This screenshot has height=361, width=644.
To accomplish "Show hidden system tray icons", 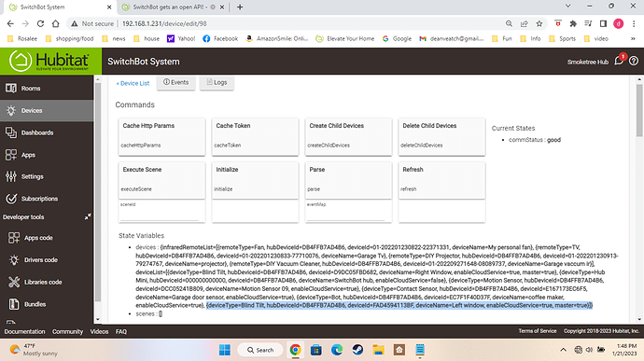I will (x=563, y=350).
